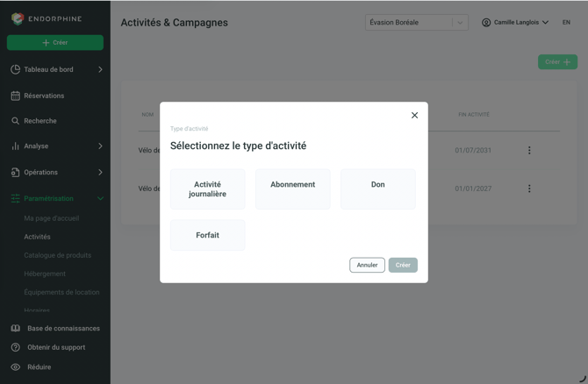The image size is (588, 384).
Task: Open the Évasion Boréale dropdown
Action: [416, 23]
